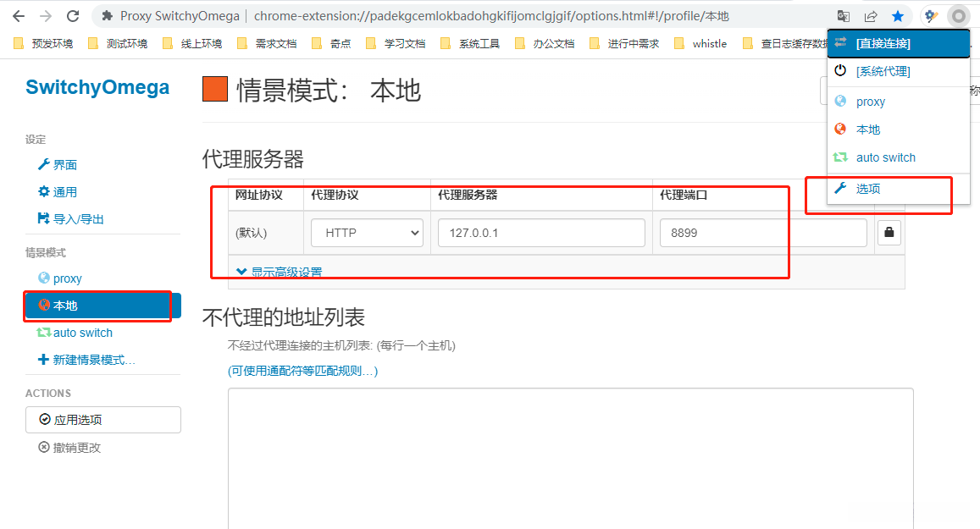This screenshot has height=529, width=980.
Task: Open the 奇点 bookmark folder
Action: (332, 43)
